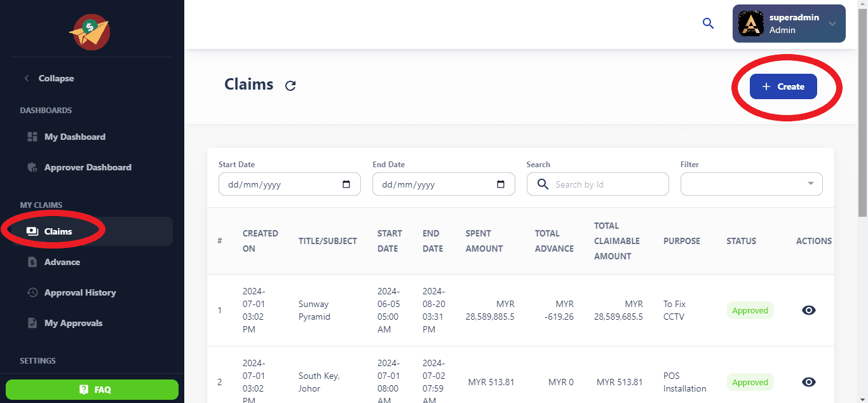
Task: Expand the superadmin account dropdown
Action: point(832,24)
